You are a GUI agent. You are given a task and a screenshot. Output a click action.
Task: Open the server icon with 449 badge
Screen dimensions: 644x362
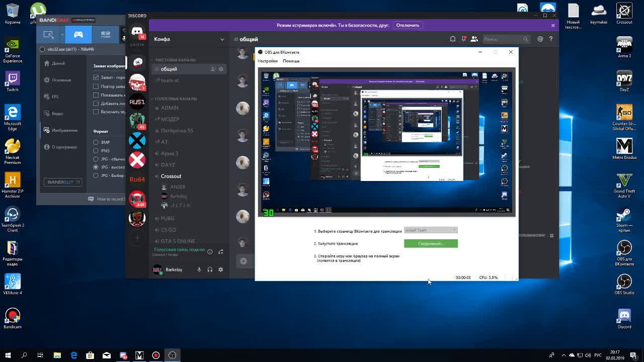coord(137,199)
